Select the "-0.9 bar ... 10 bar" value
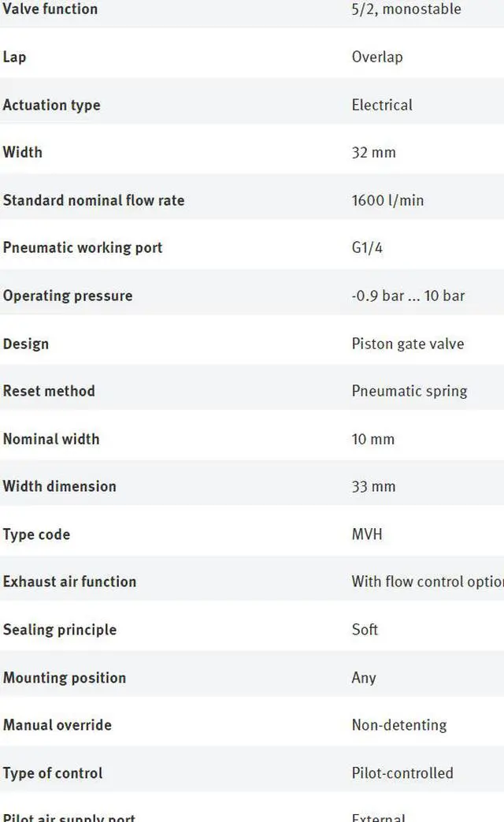The image size is (504, 822). (x=408, y=296)
